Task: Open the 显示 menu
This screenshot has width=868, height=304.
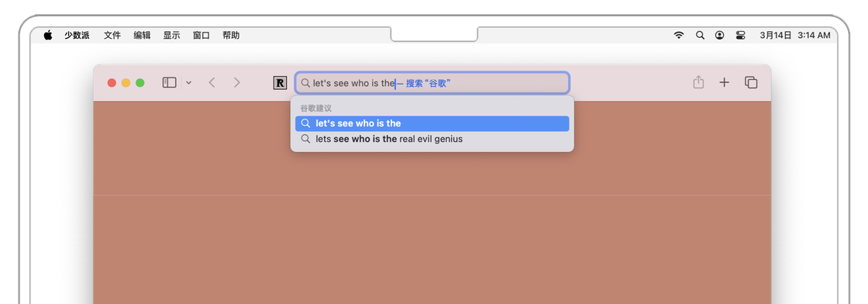Action: coord(171,36)
